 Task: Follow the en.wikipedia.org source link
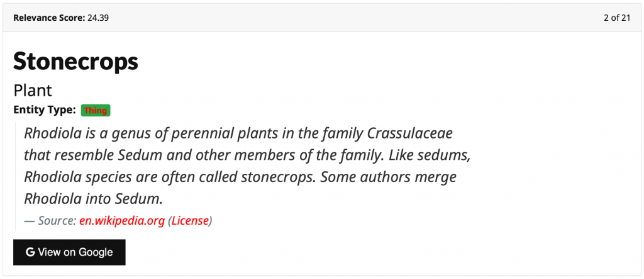coord(122,221)
